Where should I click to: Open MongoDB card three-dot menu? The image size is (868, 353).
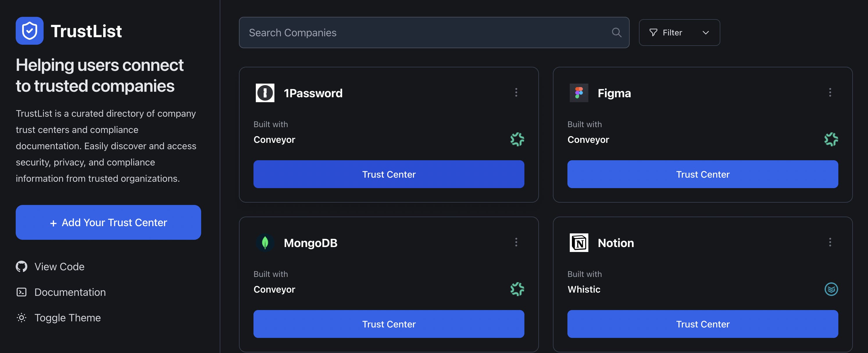pos(516,242)
